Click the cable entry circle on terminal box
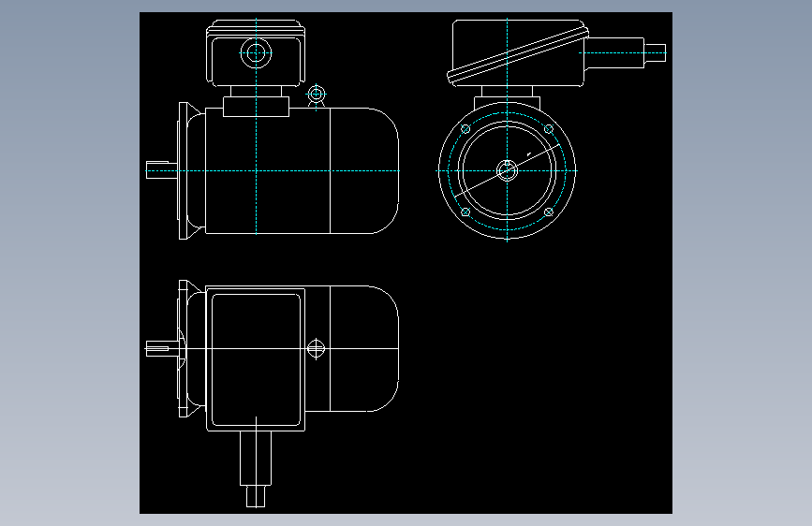 click(x=256, y=52)
